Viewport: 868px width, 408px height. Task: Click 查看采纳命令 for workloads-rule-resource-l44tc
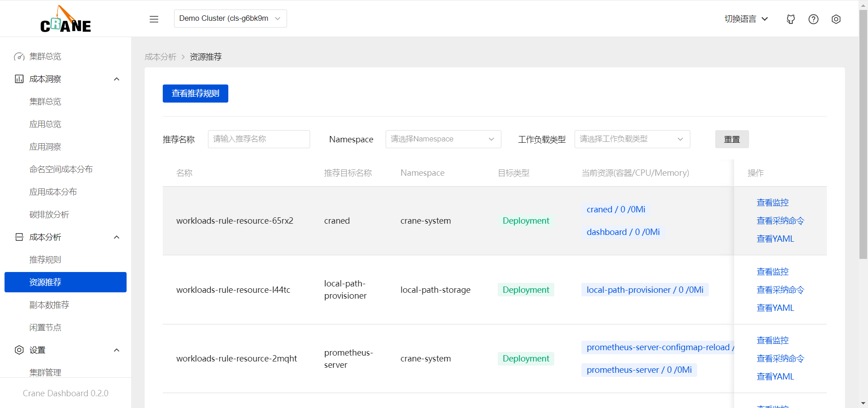coord(780,290)
